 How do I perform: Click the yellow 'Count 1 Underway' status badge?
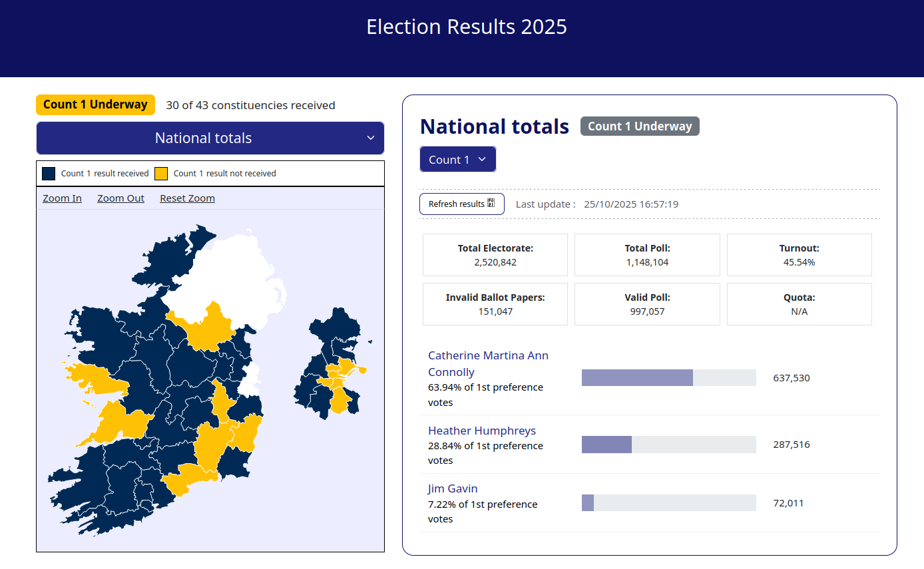tap(95, 104)
